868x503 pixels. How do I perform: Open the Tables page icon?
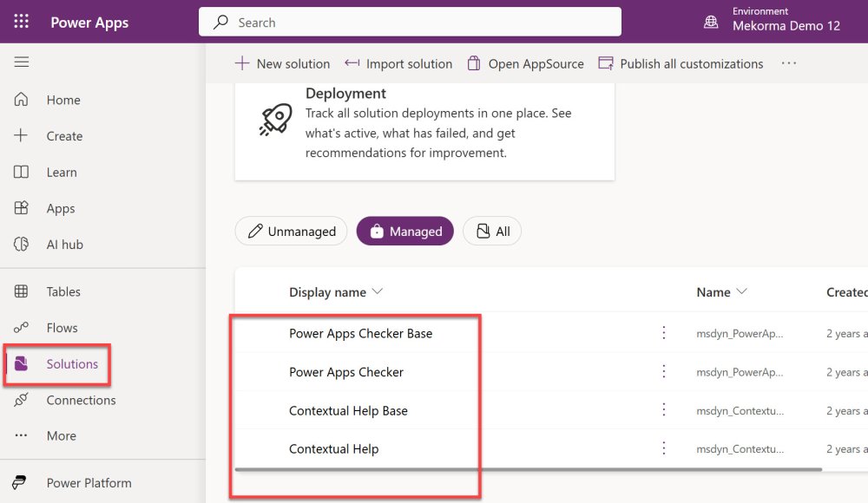[x=22, y=291]
